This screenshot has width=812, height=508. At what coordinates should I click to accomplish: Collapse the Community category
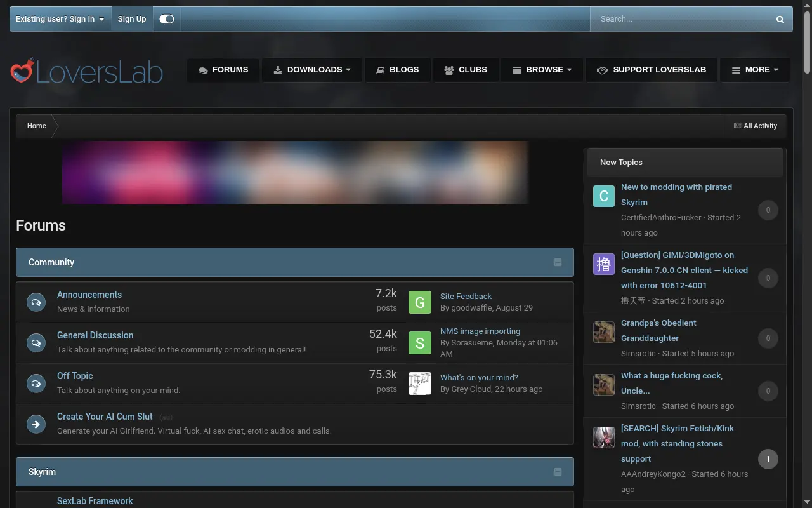point(558,262)
